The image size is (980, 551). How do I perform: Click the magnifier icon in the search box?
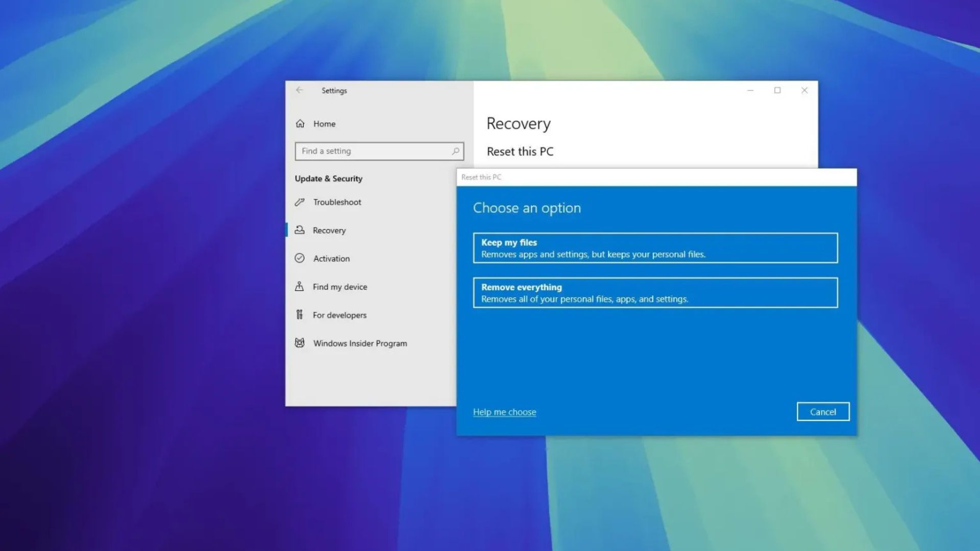[x=456, y=151]
